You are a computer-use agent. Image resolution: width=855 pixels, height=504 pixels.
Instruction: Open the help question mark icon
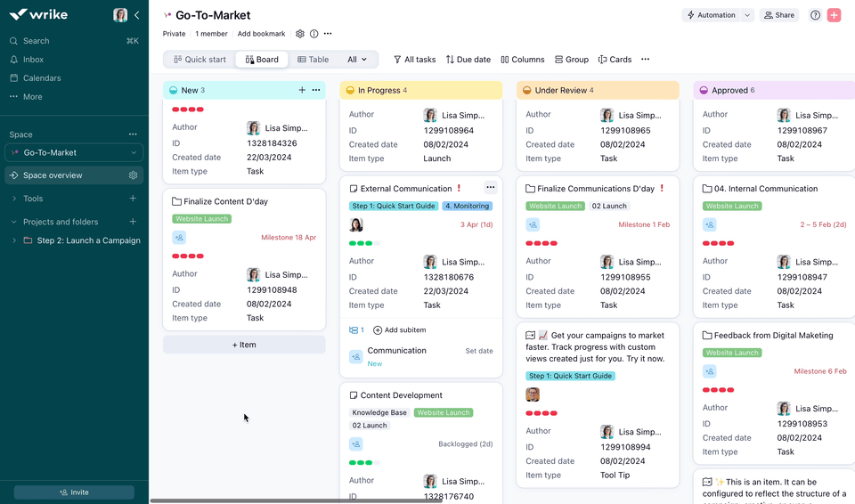(815, 15)
